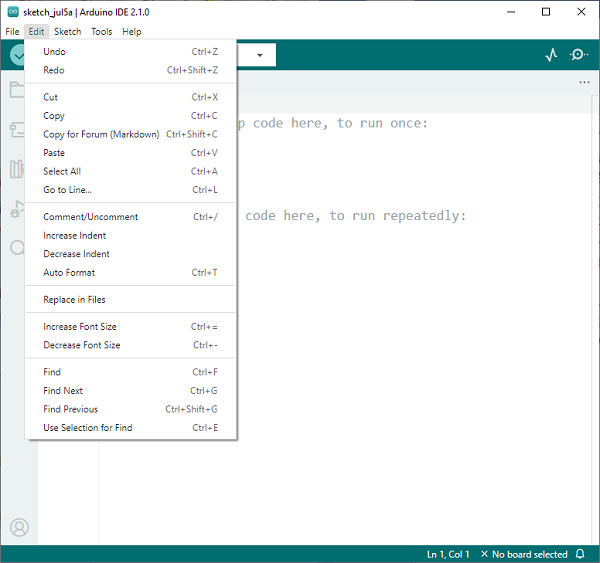Select Increase Font Size

point(130,326)
